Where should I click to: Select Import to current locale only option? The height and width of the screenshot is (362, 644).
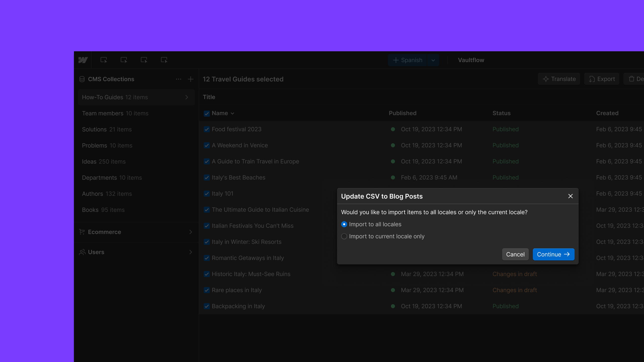[x=344, y=236]
